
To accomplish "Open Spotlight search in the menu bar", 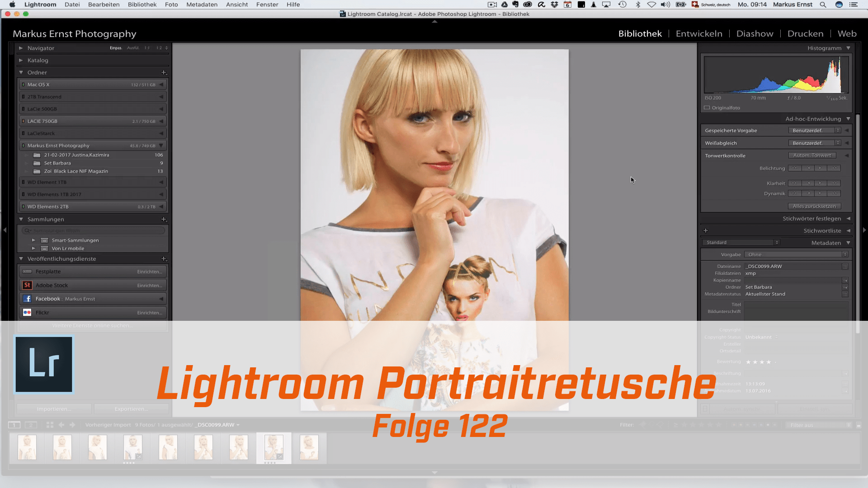I will point(823,5).
